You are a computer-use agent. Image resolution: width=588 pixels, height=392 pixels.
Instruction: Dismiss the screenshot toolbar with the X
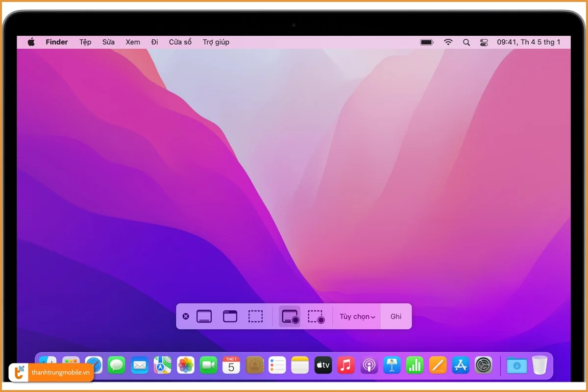click(x=186, y=316)
